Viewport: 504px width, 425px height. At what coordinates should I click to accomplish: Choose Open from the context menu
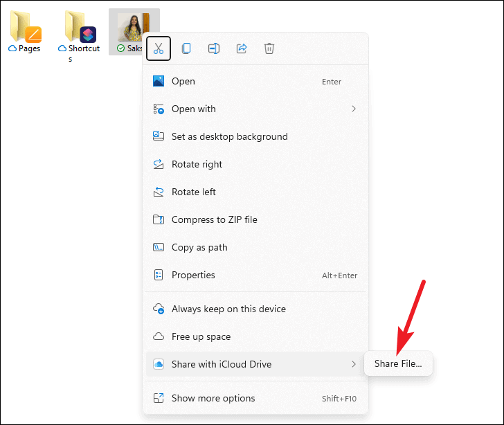[x=255, y=82]
